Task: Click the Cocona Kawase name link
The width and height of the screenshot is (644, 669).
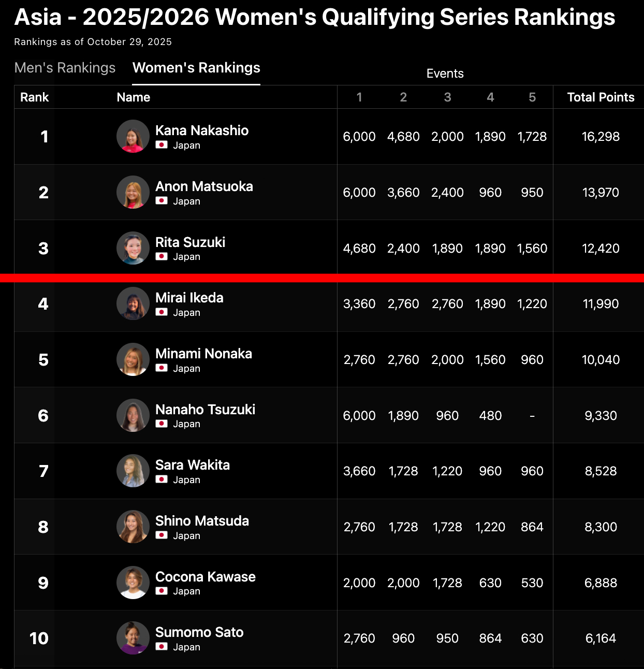Action: pyautogui.click(x=206, y=577)
